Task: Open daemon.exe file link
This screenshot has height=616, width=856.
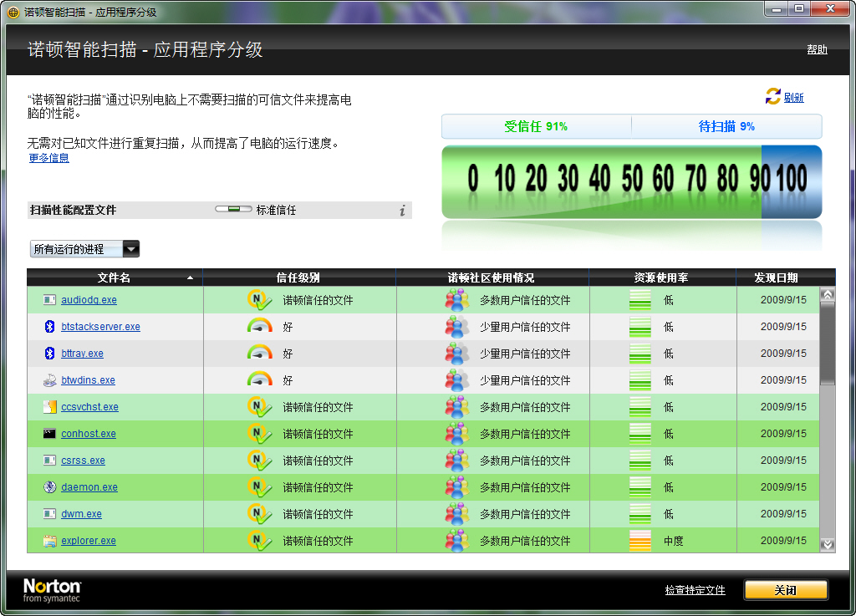Action: pos(89,487)
